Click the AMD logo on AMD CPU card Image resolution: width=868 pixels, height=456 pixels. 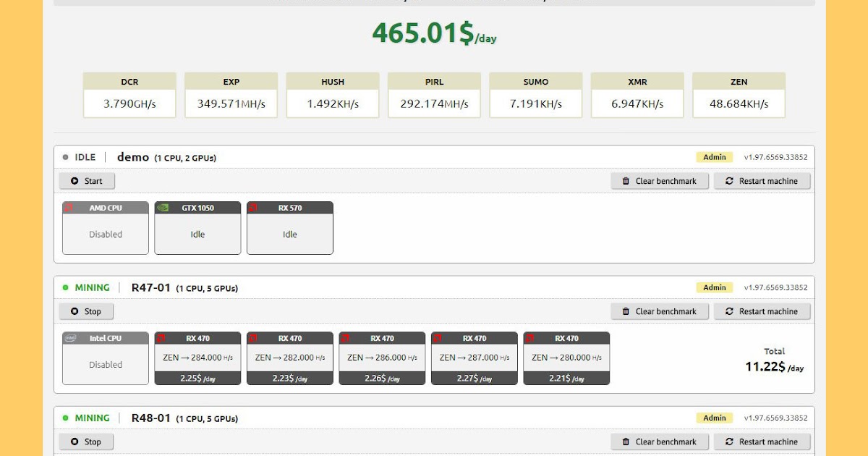(69, 208)
